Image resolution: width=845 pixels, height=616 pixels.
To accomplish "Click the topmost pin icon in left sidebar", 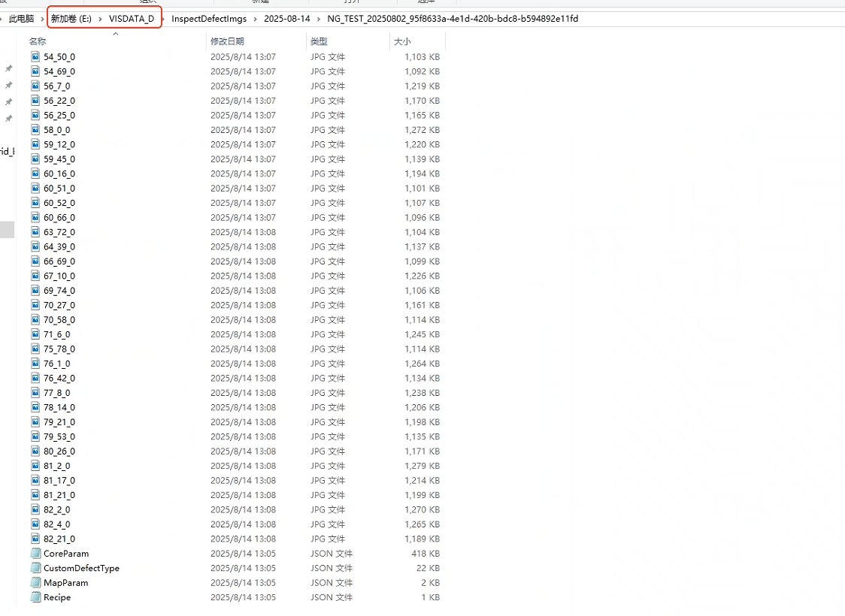I will click(x=9, y=68).
